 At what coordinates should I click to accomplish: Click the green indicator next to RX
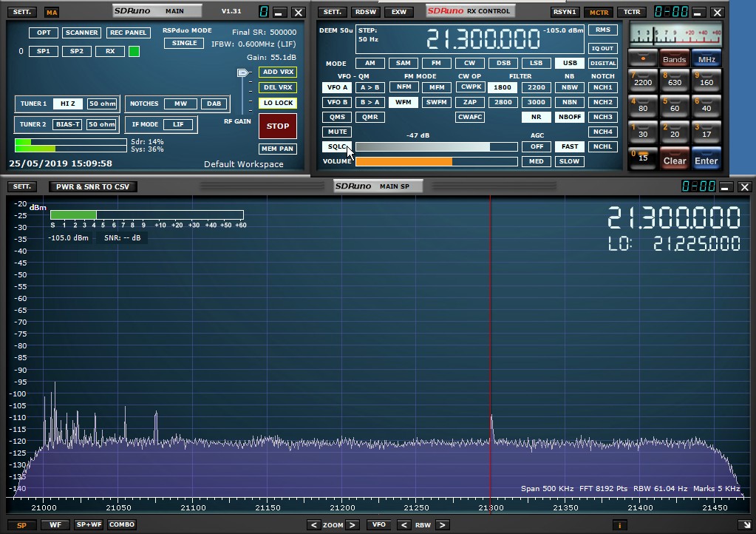tap(134, 51)
